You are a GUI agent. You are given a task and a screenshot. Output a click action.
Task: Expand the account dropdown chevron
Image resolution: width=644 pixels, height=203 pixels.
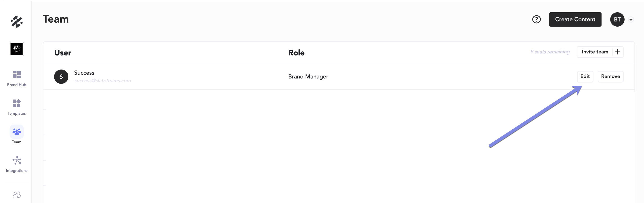coord(631,19)
